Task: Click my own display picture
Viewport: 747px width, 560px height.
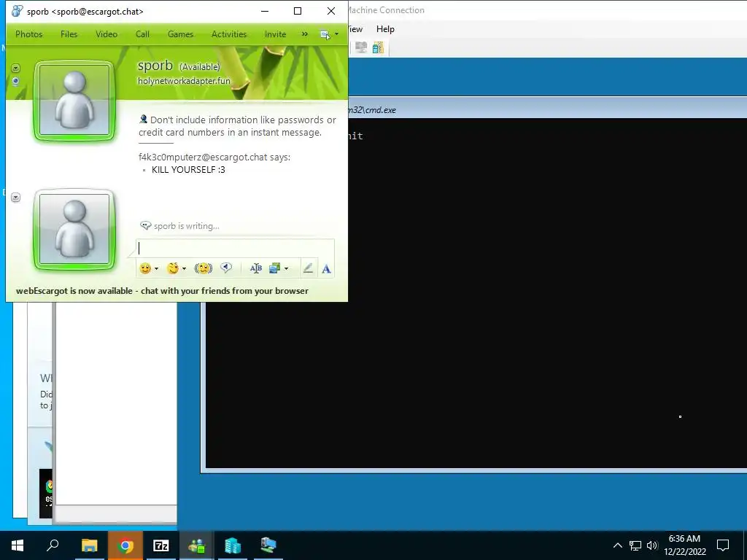Action: (x=74, y=229)
